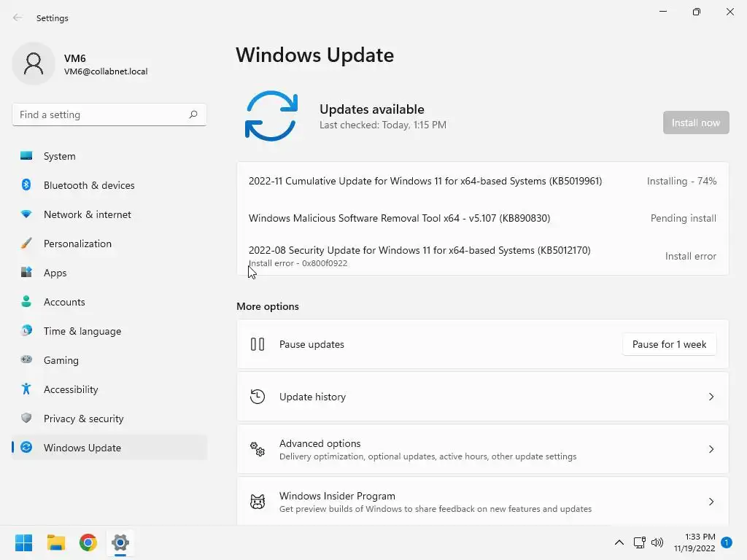Viewport: 747px width, 560px height.
Task: Go to System settings page
Action: pos(109,156)
